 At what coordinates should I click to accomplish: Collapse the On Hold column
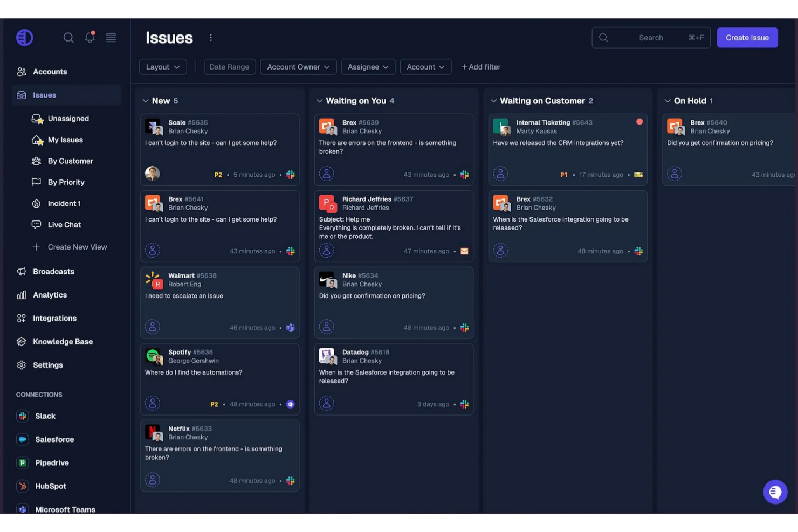coord(668,101)
